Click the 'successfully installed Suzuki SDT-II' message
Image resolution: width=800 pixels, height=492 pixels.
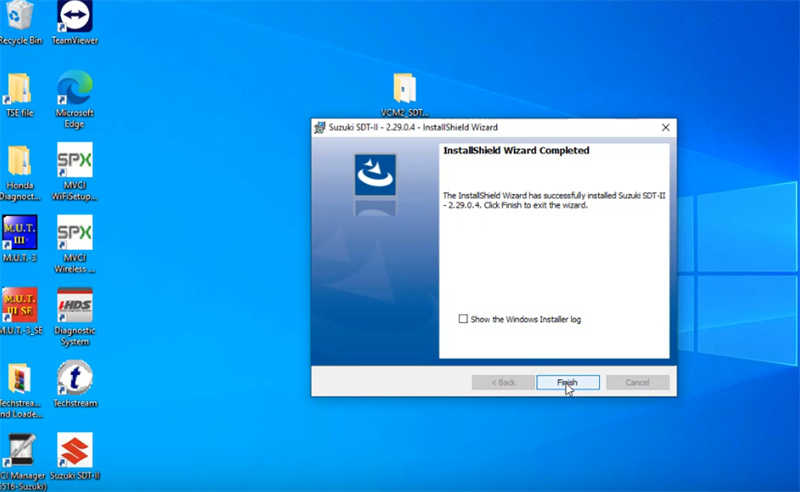(554, 201)
